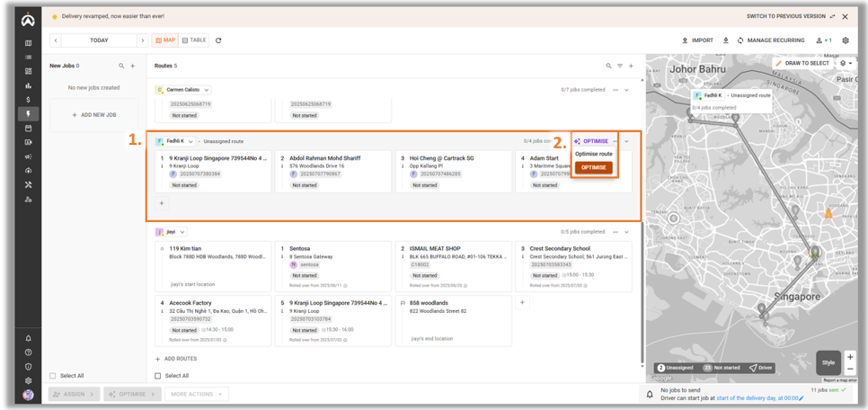This screenshot has width=868, height=410.
Task: Open more options for jiayi route
Action: (616, 232)
